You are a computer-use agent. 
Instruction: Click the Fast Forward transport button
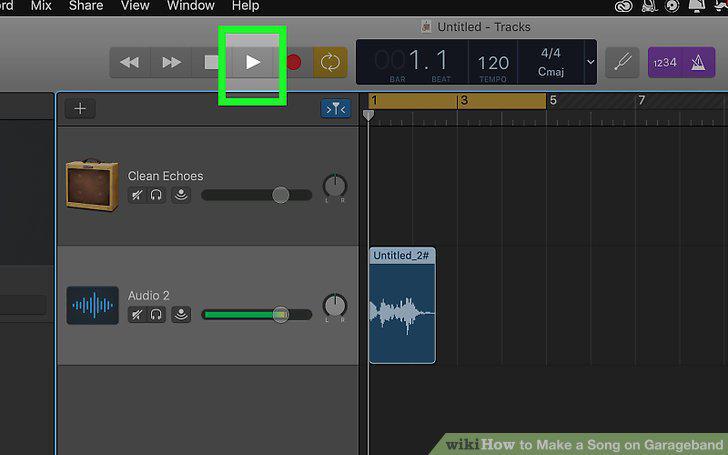pyautogui.click(x=171, y=62)
